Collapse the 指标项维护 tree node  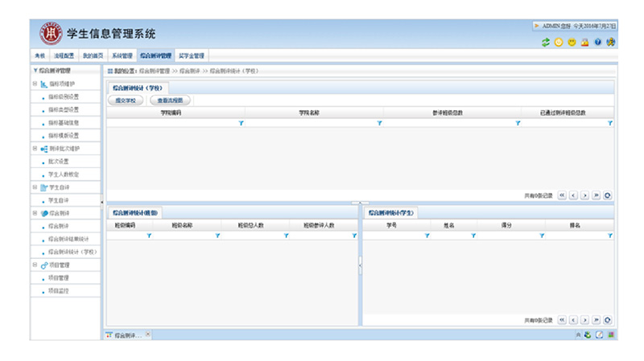pos(34,84)
